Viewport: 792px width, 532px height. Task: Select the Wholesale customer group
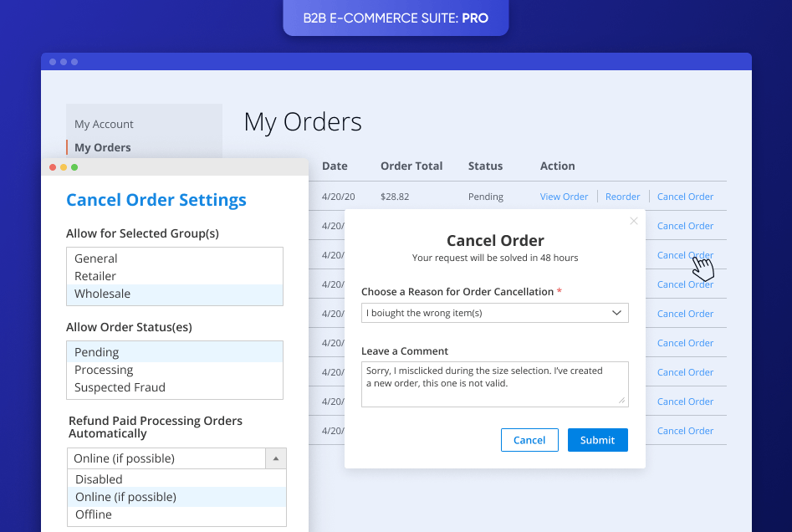pyautogui.click(x=102, y=294)
